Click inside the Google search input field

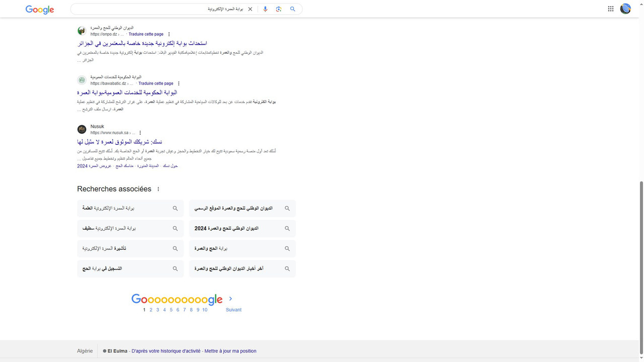point(158,9)
